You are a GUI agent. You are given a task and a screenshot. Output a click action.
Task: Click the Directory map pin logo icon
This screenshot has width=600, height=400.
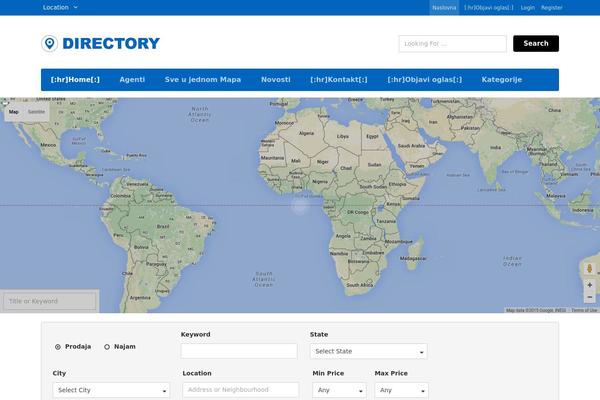[49, 43]
